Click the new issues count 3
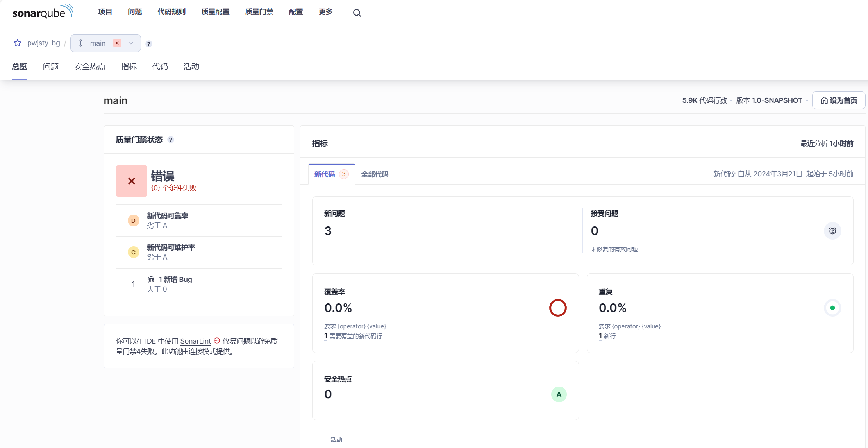This screenshot has height=448, width=868. tap(328, 231)
